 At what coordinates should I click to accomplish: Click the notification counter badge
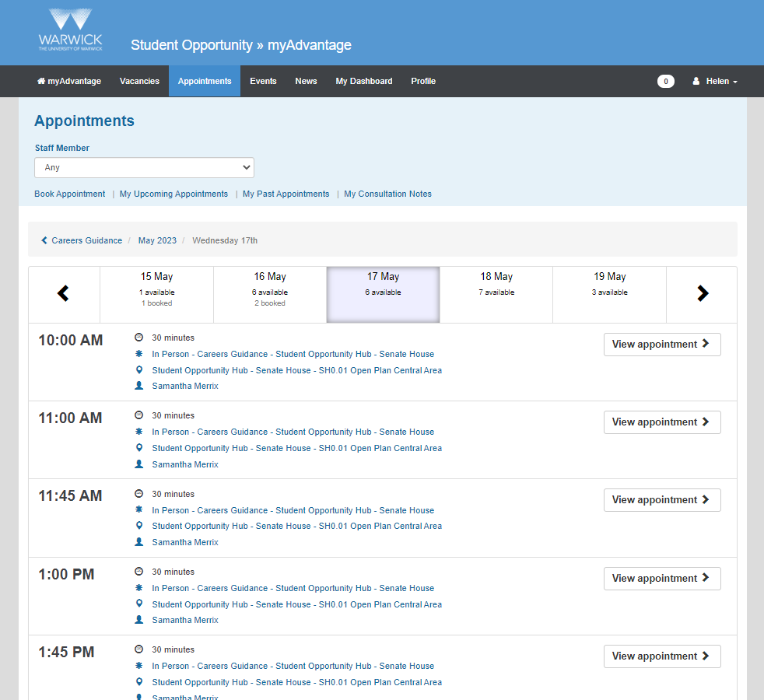point(665,82)
